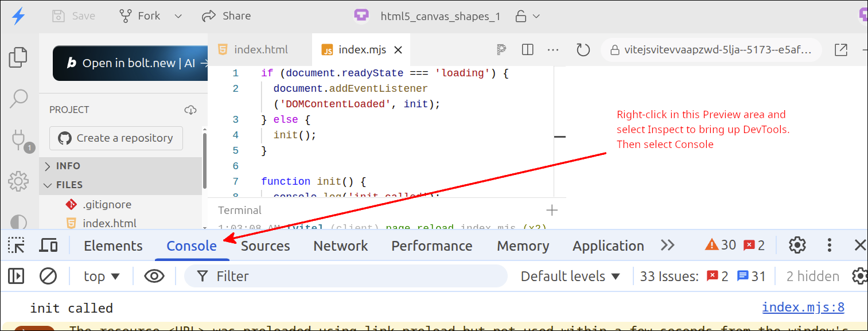Open the top JavaScript context dropdown

(102, 276)
